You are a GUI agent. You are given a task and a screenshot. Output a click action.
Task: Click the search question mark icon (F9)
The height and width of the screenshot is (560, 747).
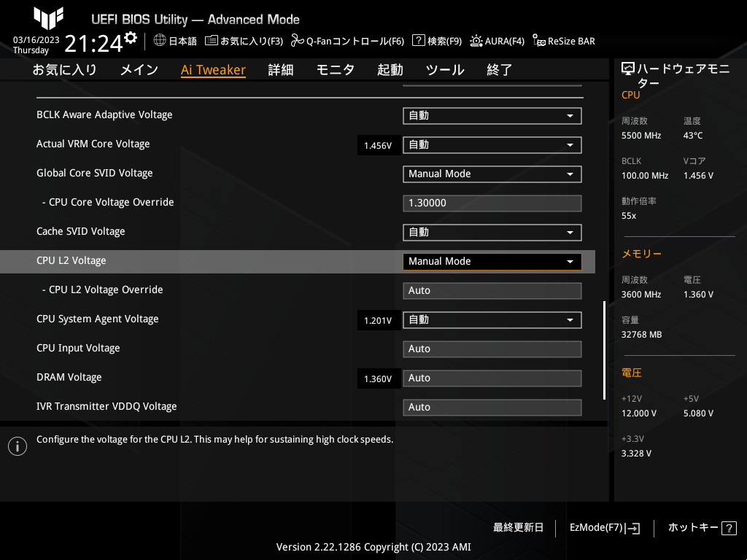418,40
